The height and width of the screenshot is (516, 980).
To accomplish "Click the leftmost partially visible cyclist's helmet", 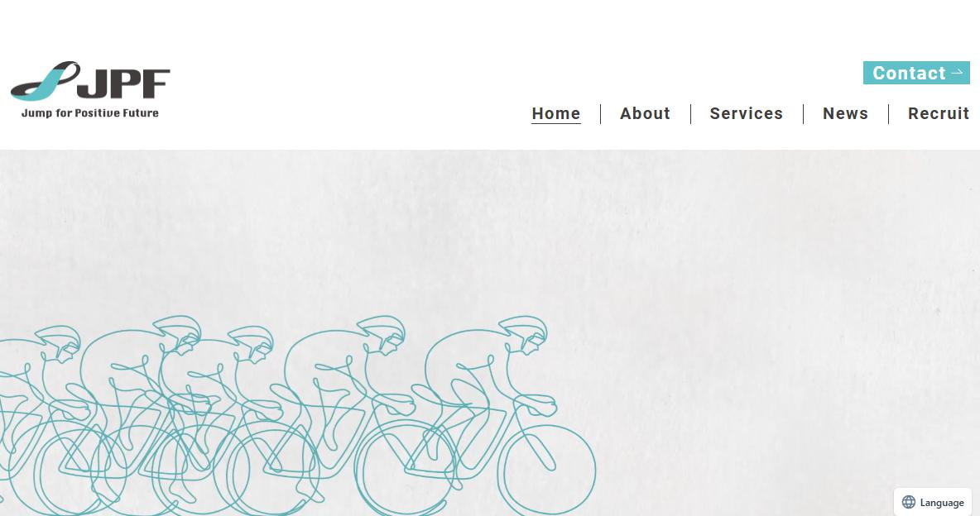I will tap(59, 337).
